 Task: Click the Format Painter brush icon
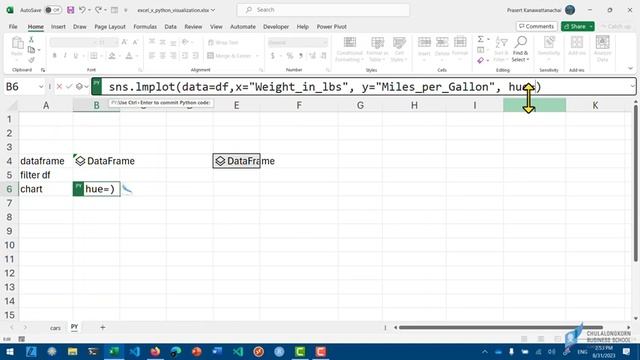(31, 60)
